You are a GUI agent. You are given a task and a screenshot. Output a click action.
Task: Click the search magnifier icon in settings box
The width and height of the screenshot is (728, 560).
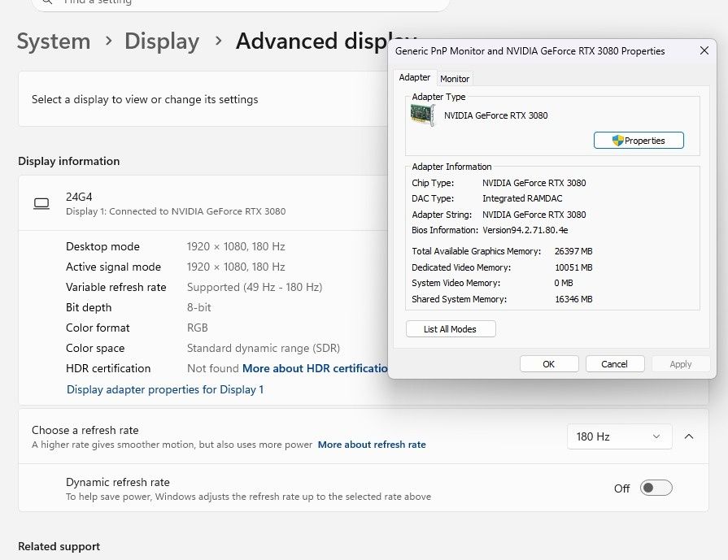47,2
